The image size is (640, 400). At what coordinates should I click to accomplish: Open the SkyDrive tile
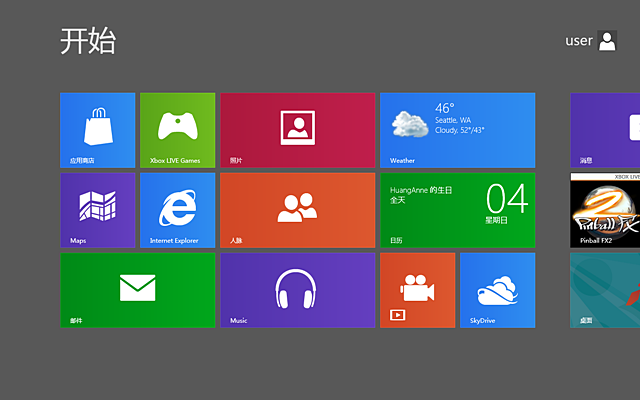(498, 290)
